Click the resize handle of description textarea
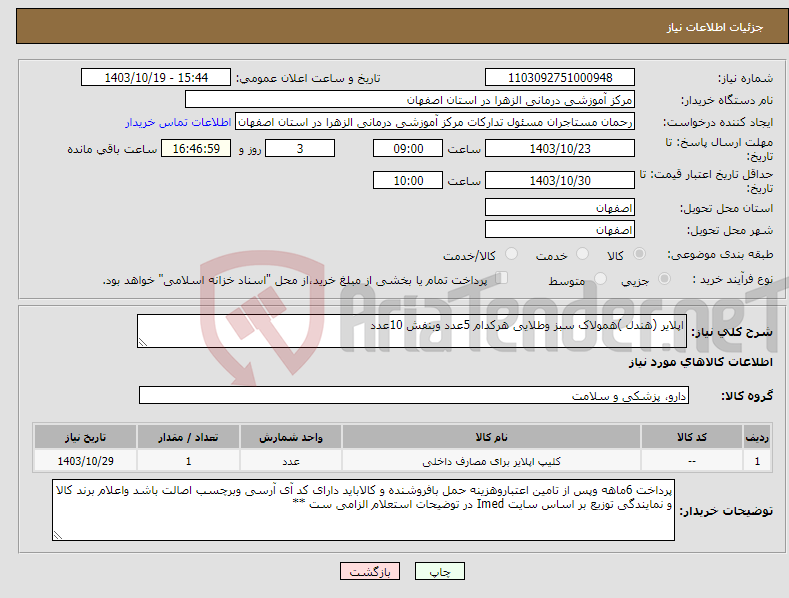The width and height of the screenshot is (789, 598). click(143, 343)
